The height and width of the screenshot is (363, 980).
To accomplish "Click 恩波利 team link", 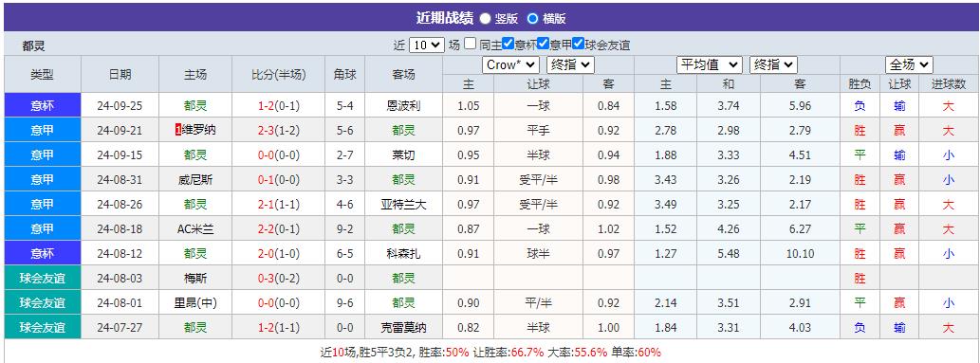I will [x=404, y=106].
